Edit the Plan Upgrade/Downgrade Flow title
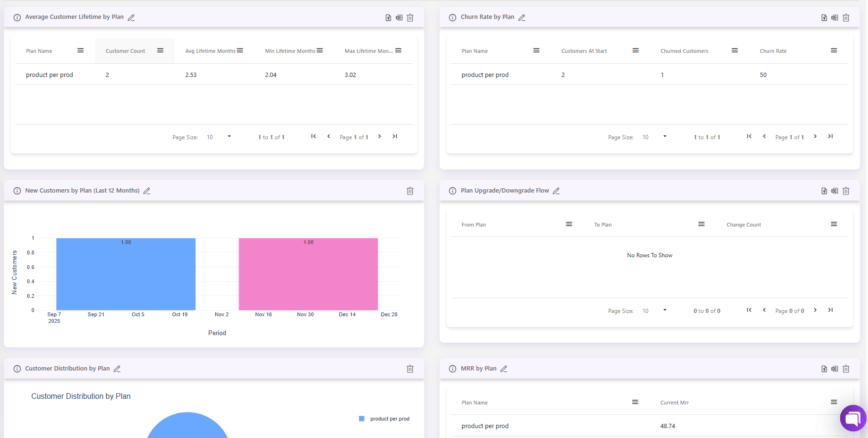868x438 pixels. point(556,191)
